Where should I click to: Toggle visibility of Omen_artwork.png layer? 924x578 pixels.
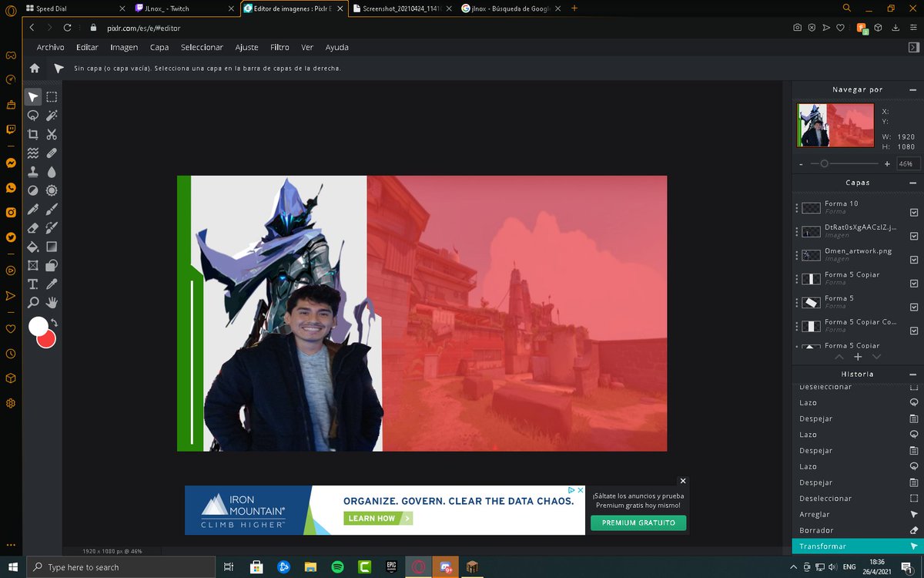(914, 260)
